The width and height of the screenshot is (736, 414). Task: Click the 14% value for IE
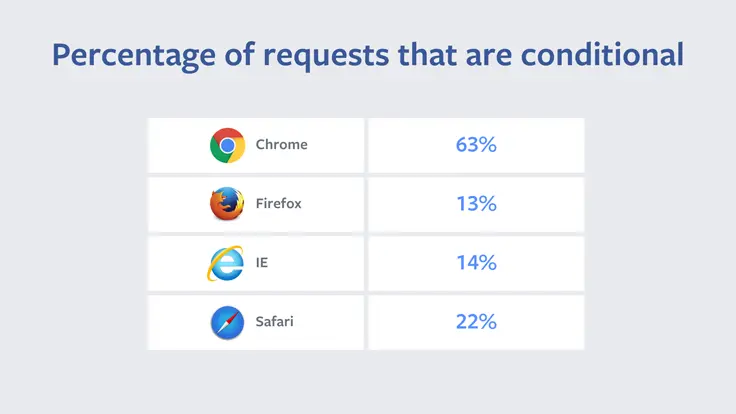tap(476, 263)
